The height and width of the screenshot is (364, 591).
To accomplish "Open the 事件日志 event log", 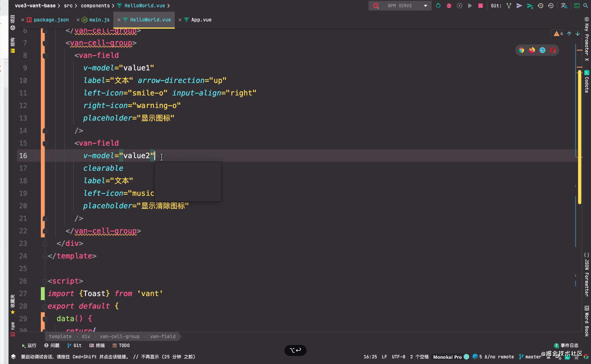I will 566,345.
